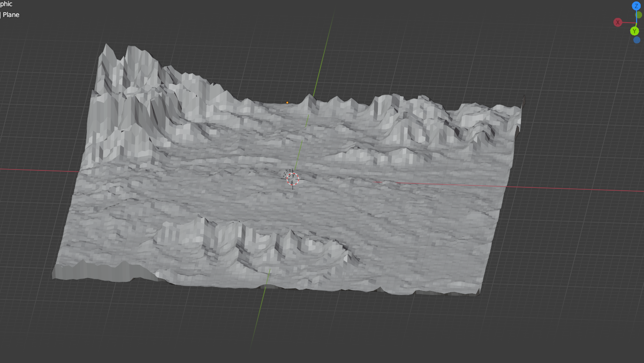The height and width of the screenshot is (363, 644).
Task: Click the Y axis sphere on the navigation gizmo
Action: pyautogui.click(x=635, y=31)
